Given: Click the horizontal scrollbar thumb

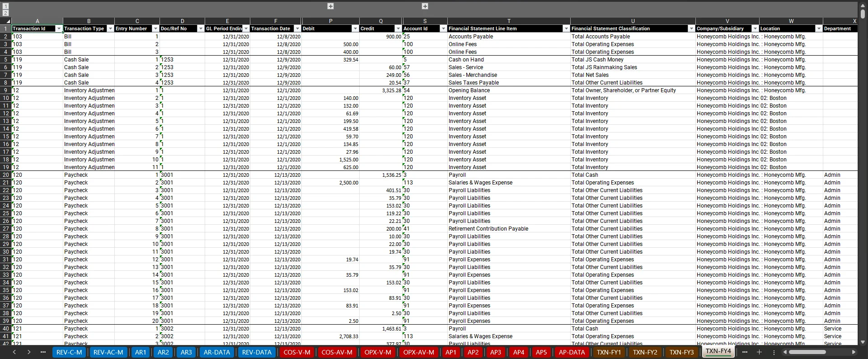Looking at the screenshot, I should point(807,352).
